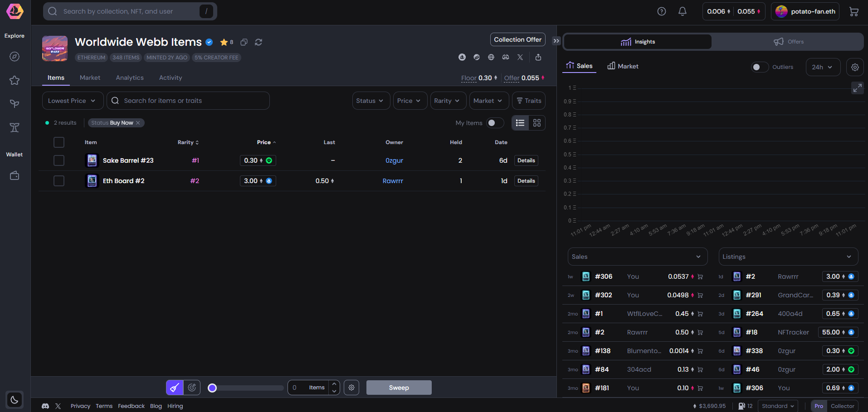Toggle the select-all items checkbox
Viewport: 868px width, 412px height.
pos(59,142)
